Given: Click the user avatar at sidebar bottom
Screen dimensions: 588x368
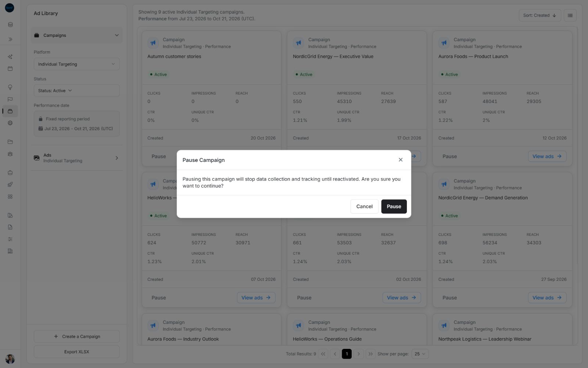Looking at the screenshot, I should coord(10,359).
